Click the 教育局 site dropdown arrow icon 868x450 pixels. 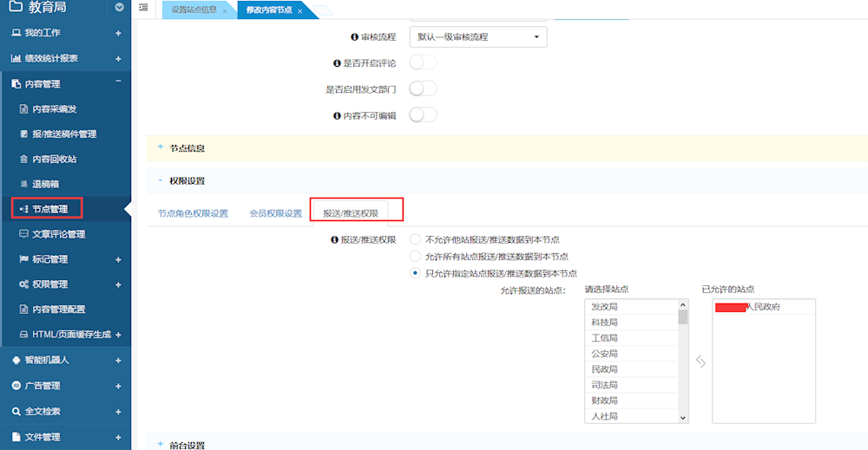[119, 8]
